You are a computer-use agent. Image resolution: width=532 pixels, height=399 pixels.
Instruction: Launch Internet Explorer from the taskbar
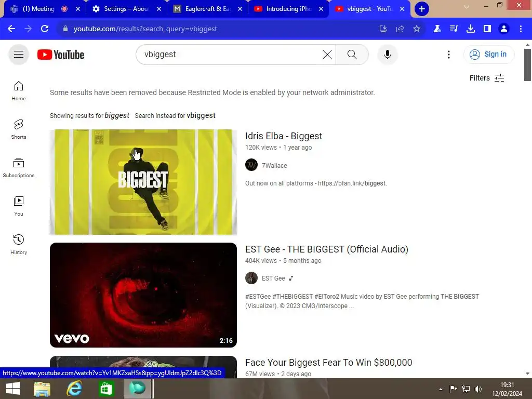click(74, 389)
